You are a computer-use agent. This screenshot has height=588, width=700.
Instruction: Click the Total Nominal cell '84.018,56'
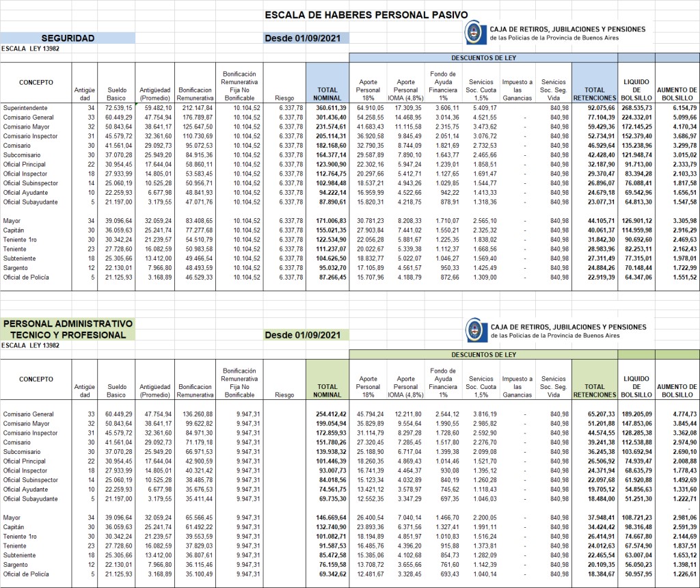click(333, 480)
